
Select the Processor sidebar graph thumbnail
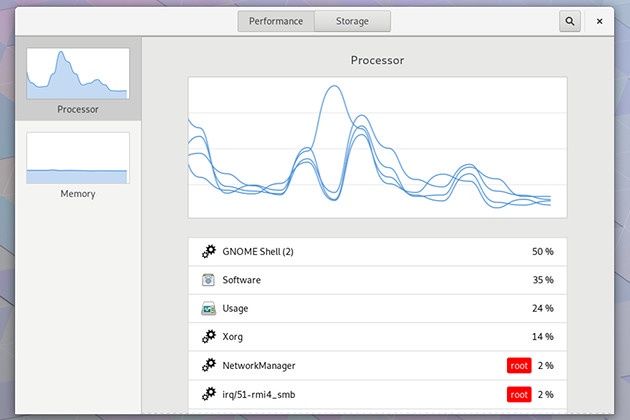coord(78,74)
